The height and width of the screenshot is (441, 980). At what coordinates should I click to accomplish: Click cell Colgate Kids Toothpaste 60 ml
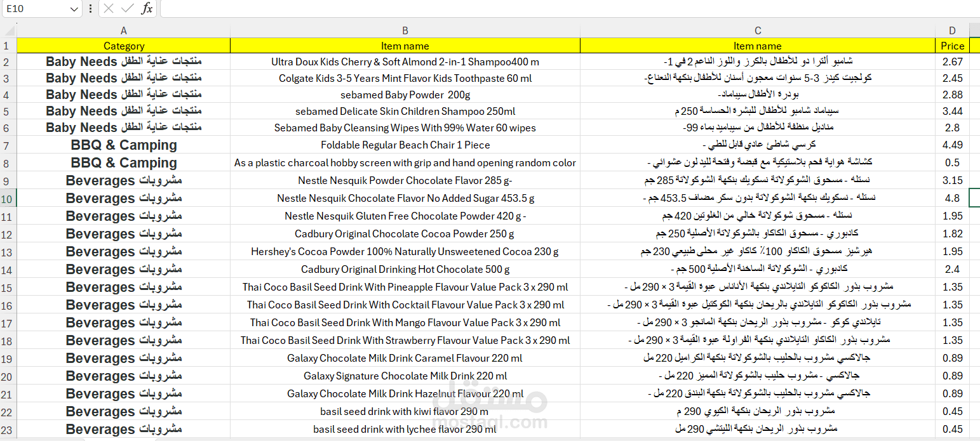point(405,78)
